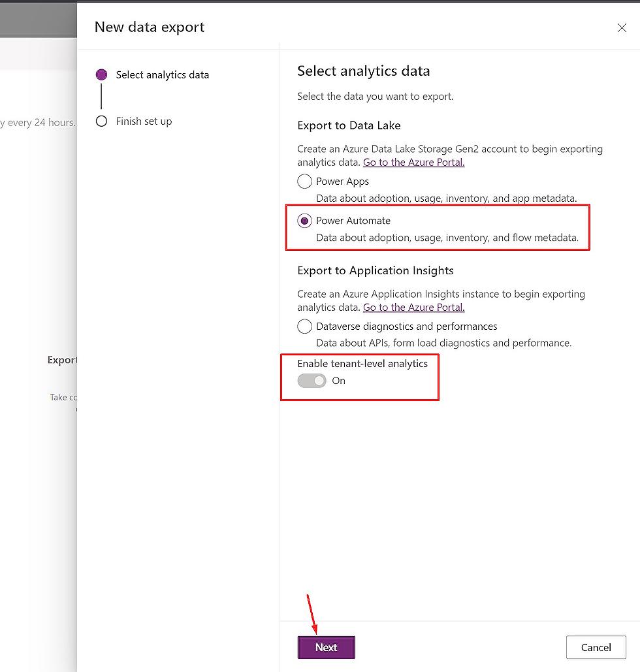Toggle Enable tenant-level analytics switch
This screenshot has height=672, width=640.
(x=312, y=381)
